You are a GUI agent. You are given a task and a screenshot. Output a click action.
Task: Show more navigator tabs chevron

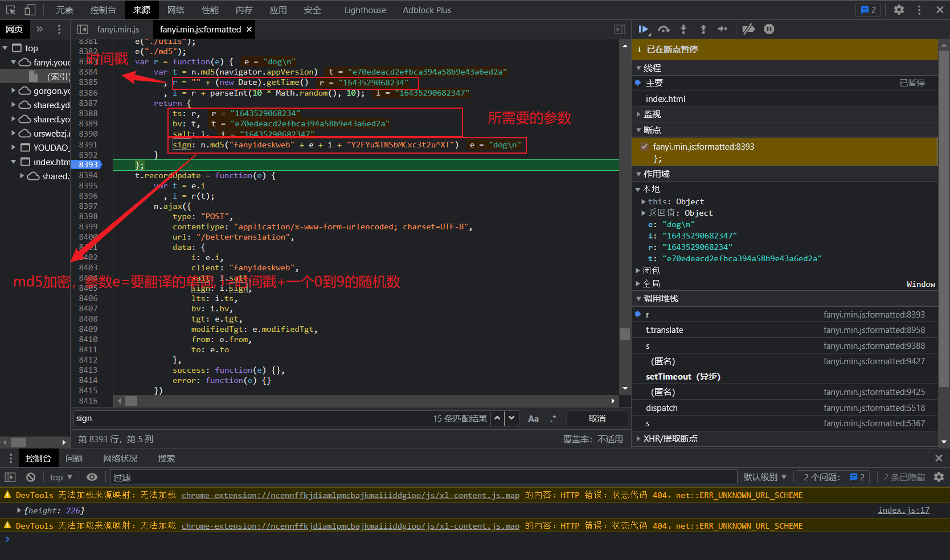coord(39,29)
